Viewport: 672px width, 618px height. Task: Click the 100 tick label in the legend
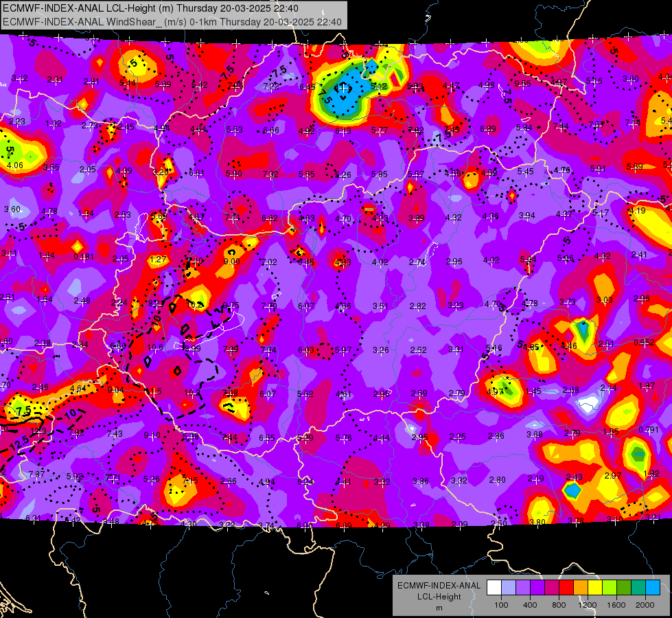pyautogui.click(x=501, y=605)
